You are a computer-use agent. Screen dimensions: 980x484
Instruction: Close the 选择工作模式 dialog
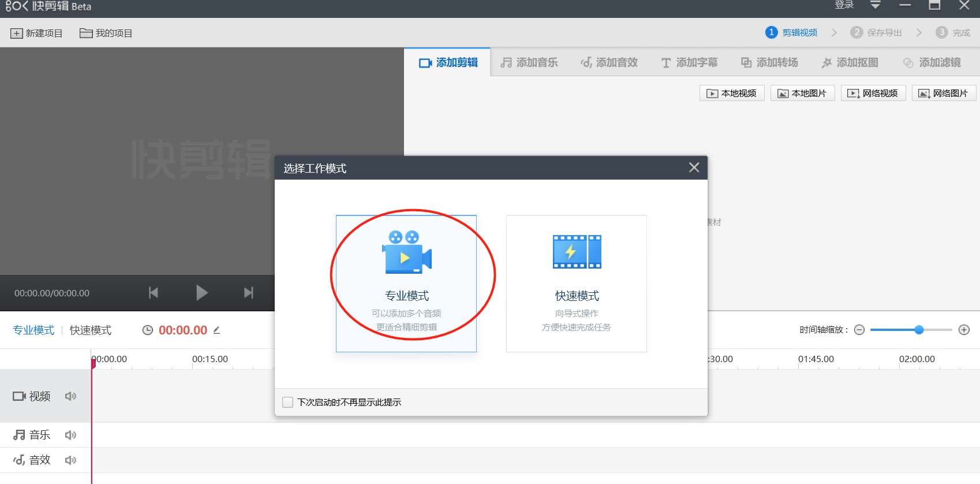(x=694, y=167)
